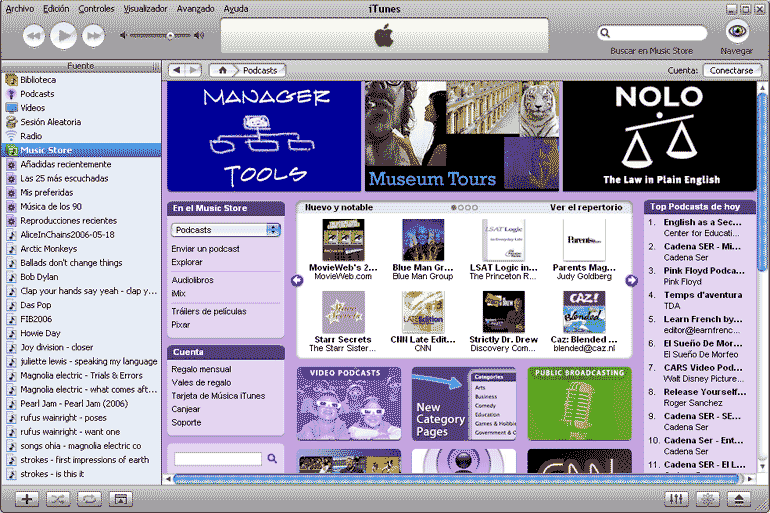The width and height of the screenshot is (770, 513).
Task: Expand the Podcasts store dropdown
Action: click(226, 230)
